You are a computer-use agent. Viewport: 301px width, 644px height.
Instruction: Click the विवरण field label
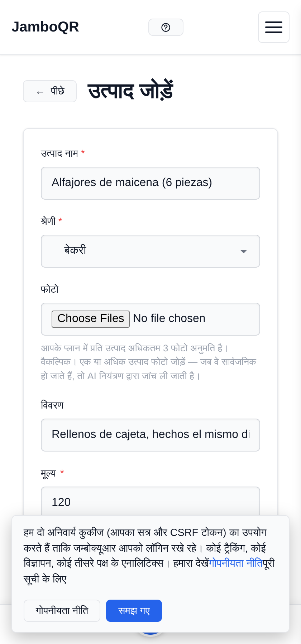pos(52,405)
